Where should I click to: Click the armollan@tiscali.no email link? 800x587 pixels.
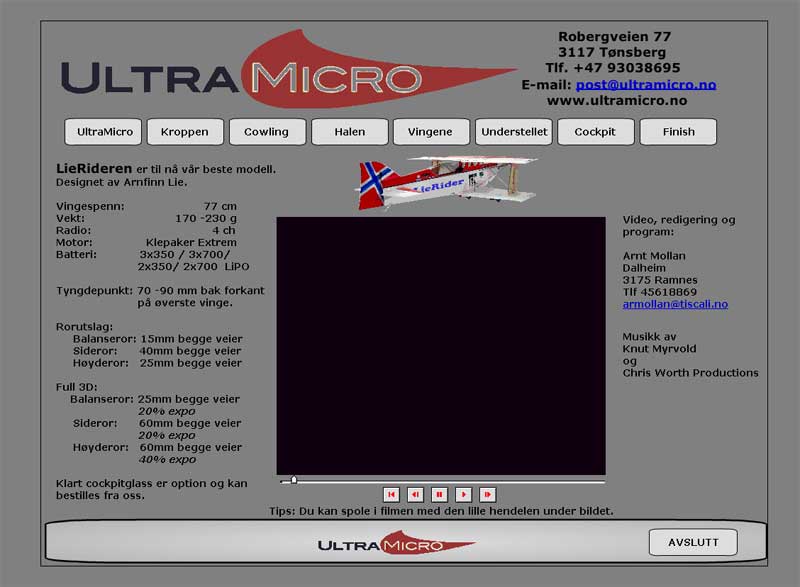(675, 304)
